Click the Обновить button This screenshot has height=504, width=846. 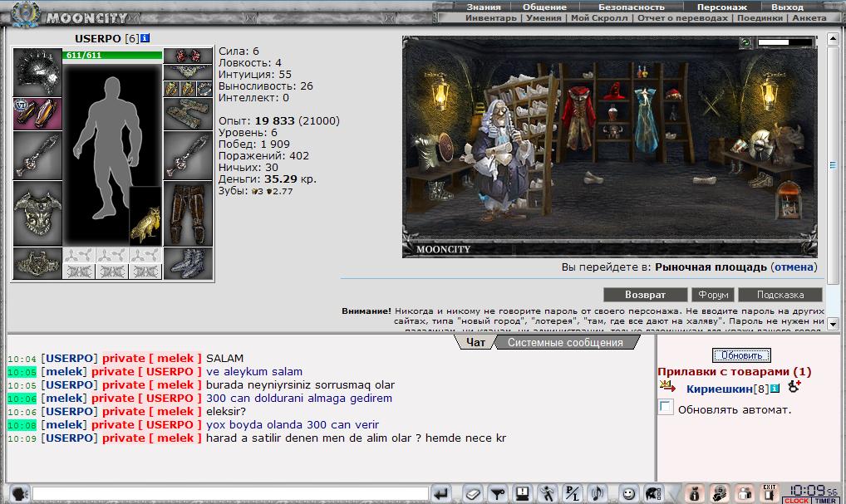(741, 355)
